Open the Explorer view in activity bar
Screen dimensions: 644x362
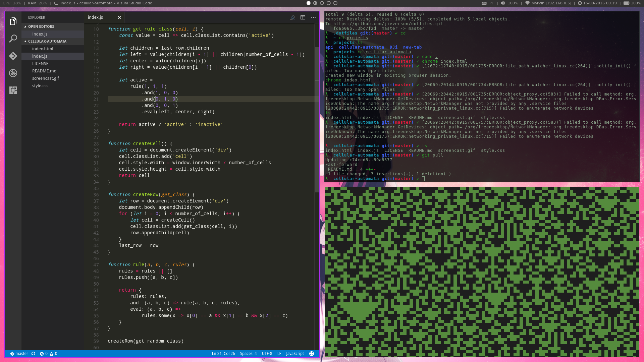[13, 21]
